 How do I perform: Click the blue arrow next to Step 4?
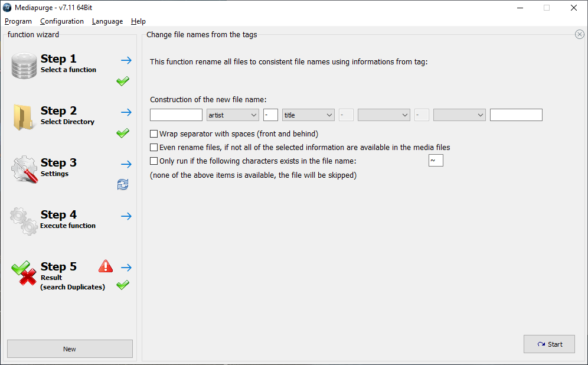coord(126,216)
